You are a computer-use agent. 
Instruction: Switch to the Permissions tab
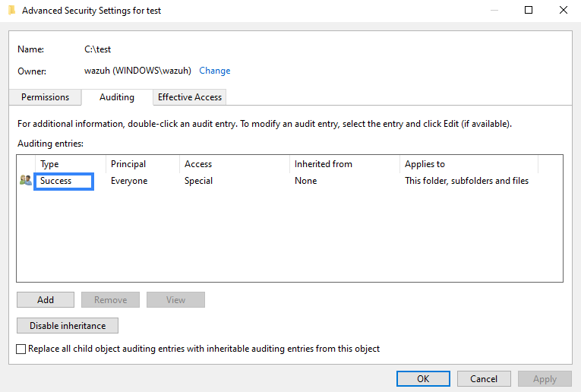[45, 97]
